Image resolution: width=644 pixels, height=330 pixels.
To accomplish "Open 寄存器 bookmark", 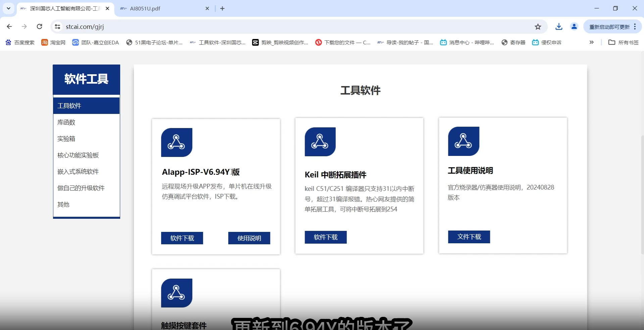I will coord(513,42).
